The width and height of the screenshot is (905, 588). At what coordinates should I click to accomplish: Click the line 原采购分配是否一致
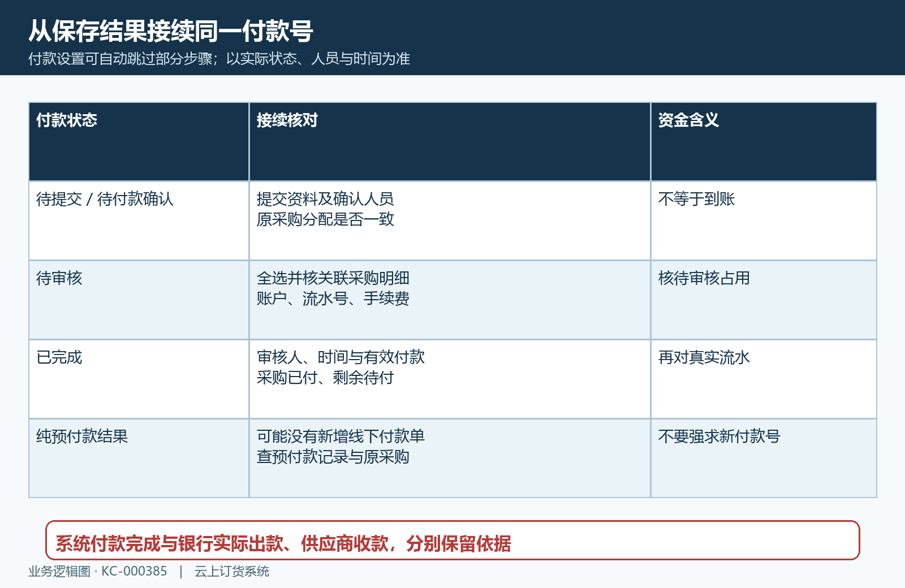click(325, 219)
